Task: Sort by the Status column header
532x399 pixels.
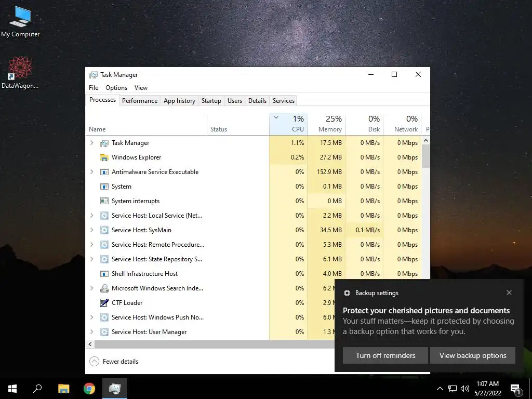Action: [238, 124]
